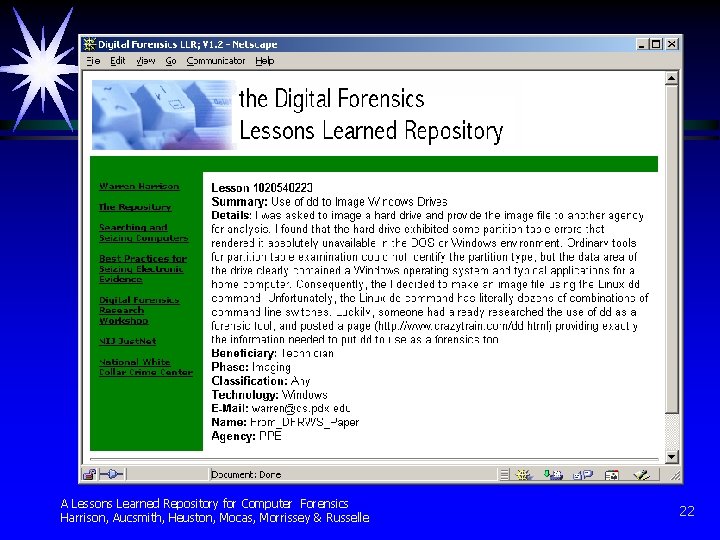Click the 'Classification:' label
The width and height of the screenshot is (720, 540).
pos(249,381)
